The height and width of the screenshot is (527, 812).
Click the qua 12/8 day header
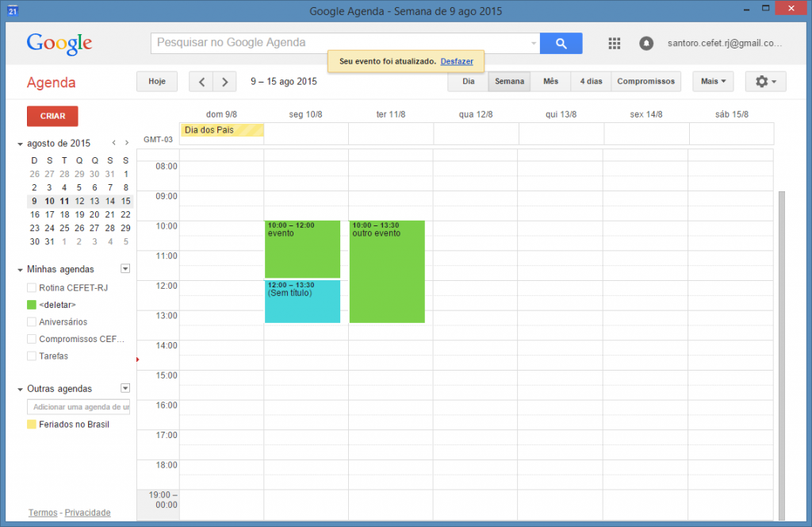[x=476, y=114]
